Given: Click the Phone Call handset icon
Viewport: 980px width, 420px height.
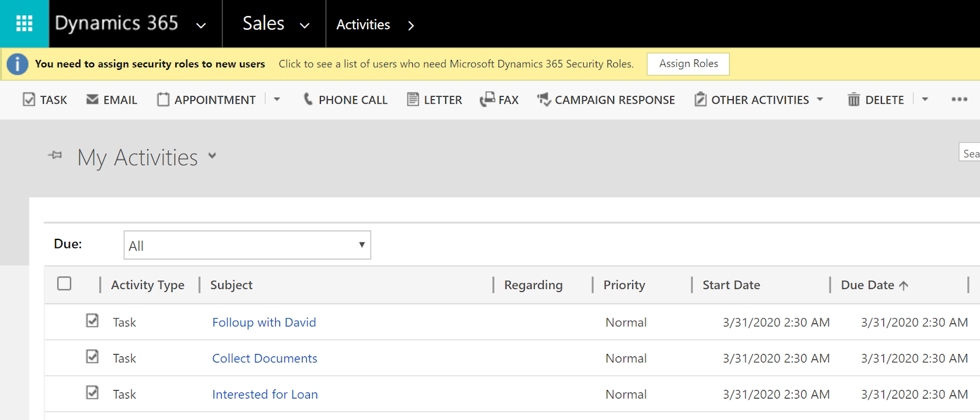Looking at the screenshot, I should [308, 99].
